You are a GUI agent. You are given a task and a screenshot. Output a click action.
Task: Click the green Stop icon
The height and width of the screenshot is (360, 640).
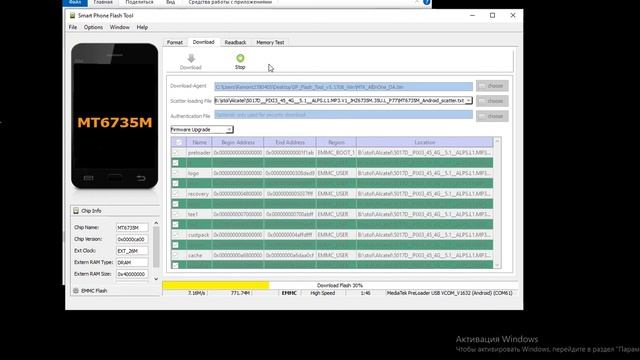point(240,58)
